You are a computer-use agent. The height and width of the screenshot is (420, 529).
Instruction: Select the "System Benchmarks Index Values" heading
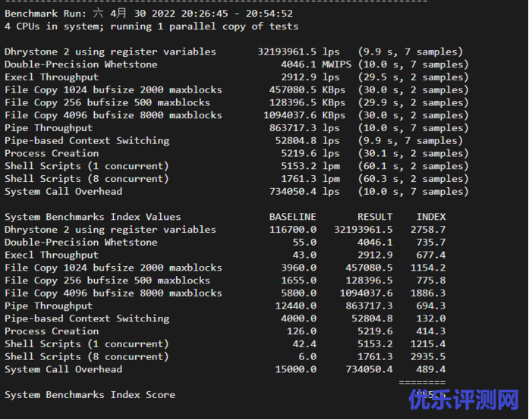tap(93, 217)
